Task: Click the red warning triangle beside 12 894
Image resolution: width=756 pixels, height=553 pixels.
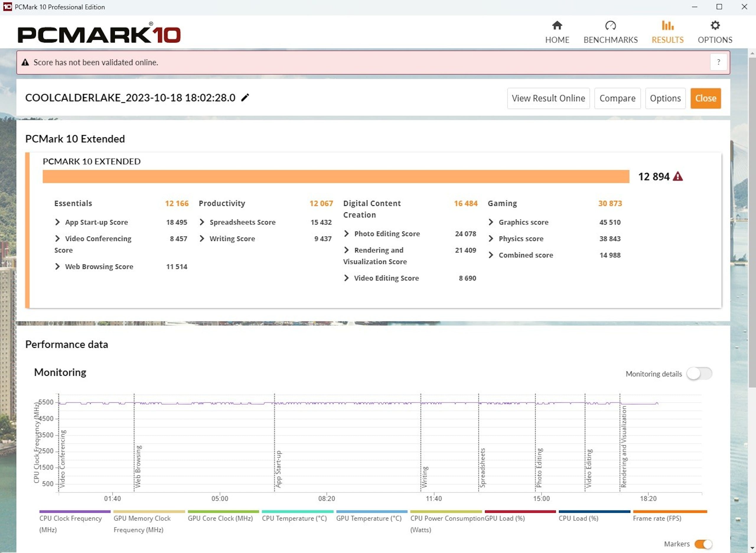Action: (678, 176)
